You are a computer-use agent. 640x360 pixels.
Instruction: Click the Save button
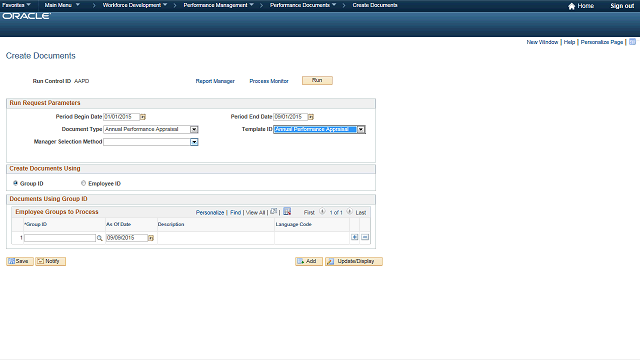pyautogui.click(x=20, y=261)
